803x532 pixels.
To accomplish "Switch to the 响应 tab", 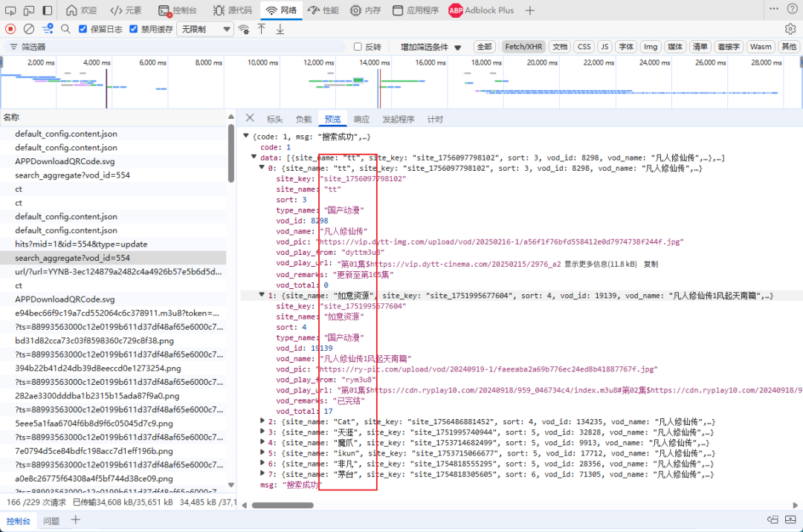I will [x=361, y=119].
